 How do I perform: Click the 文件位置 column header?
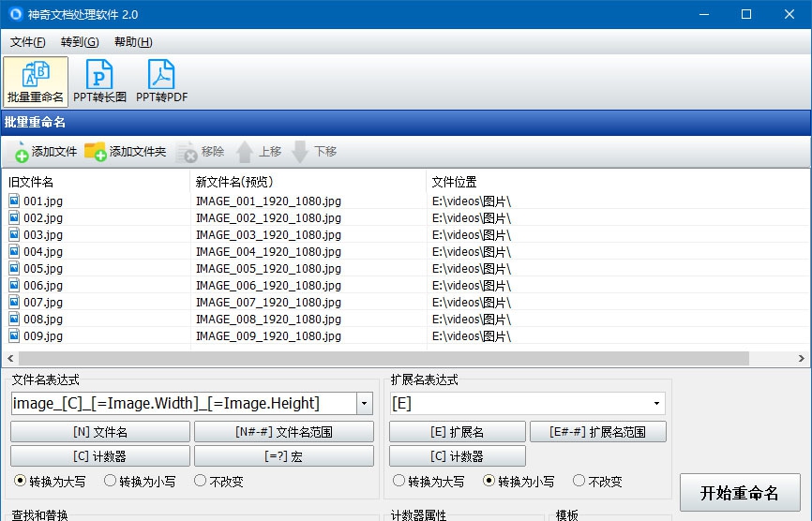[x=619, y=182]
